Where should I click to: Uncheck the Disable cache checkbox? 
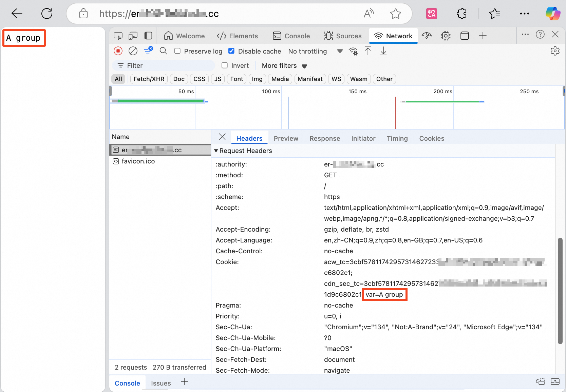[x=231, y=51]
